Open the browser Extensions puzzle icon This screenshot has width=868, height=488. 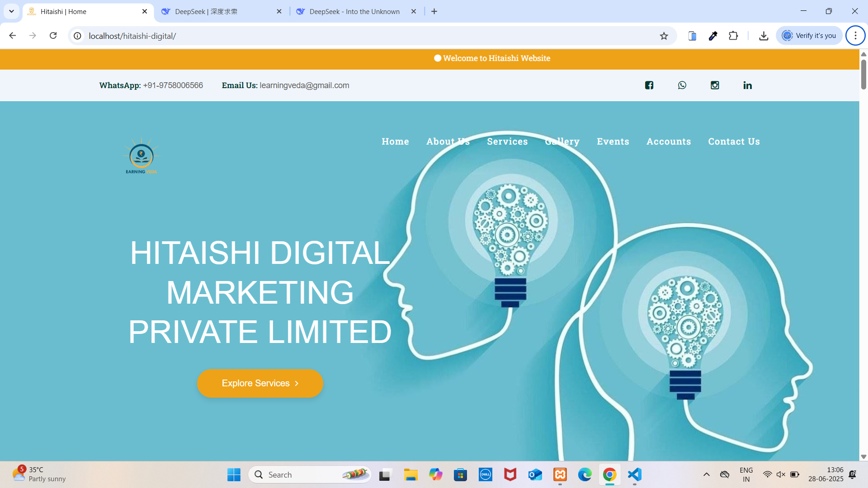pyautogui.click(x=733, y=36)
